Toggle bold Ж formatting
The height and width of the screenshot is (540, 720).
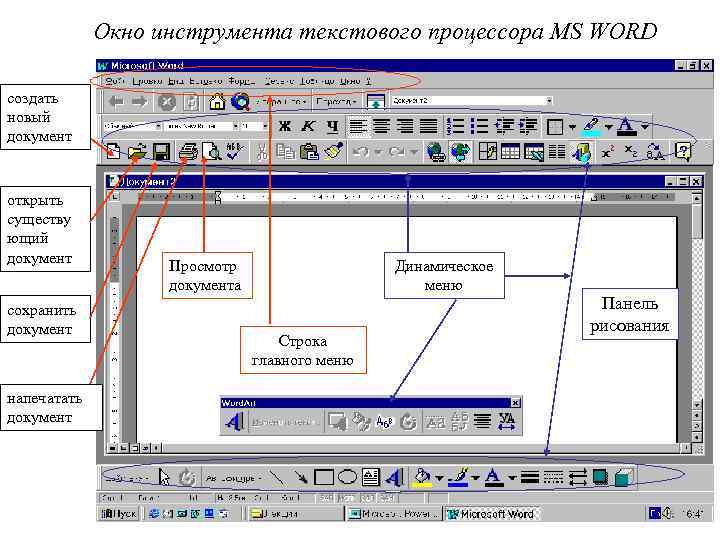point(285,126)
